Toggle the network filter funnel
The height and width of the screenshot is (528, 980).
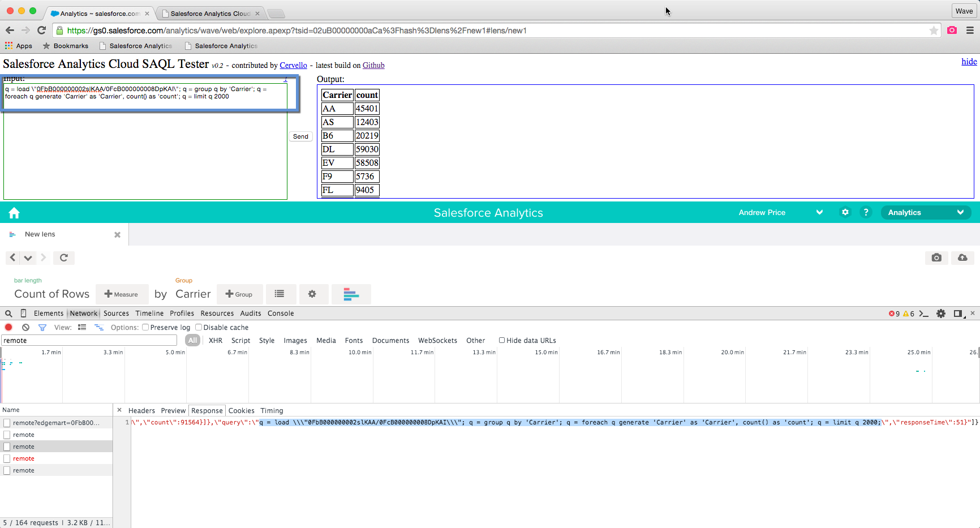[42, 327]
